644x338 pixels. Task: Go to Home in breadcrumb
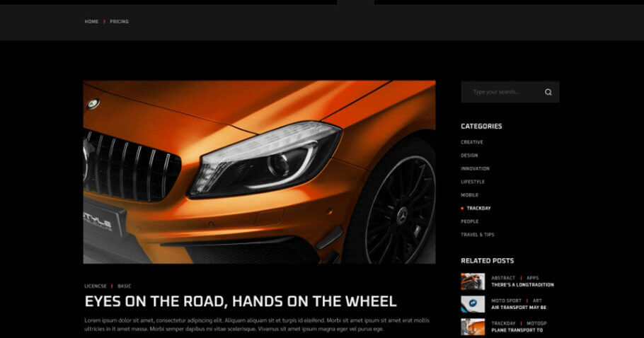click(x=91, y=22)
